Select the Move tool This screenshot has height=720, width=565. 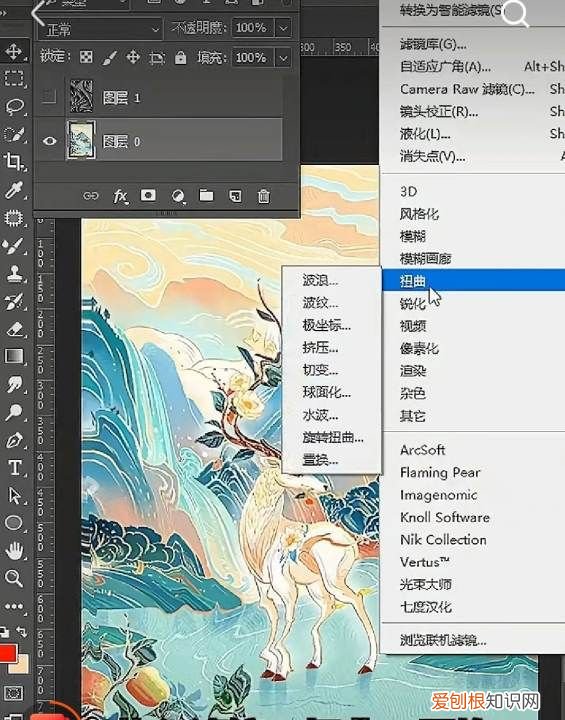coord(14,51)
